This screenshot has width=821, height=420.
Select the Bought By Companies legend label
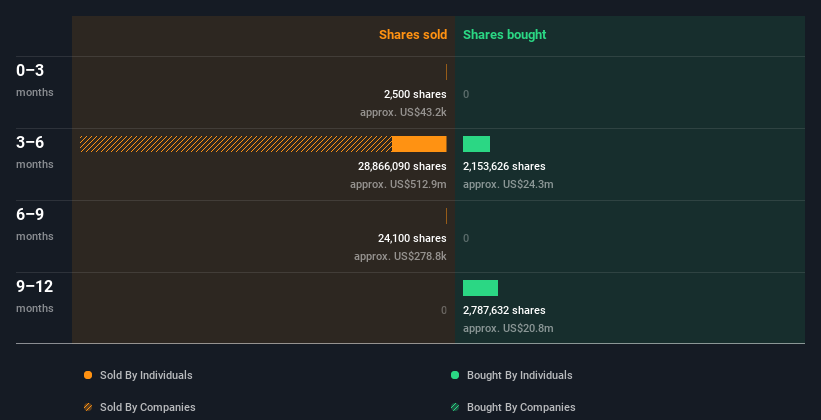[521, 407]
